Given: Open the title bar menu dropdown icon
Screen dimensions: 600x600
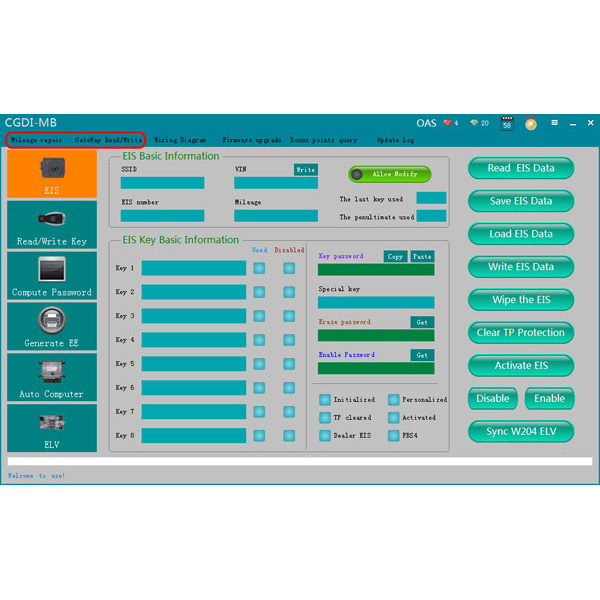Looking at the screenshot, I should tap(555, 123).
